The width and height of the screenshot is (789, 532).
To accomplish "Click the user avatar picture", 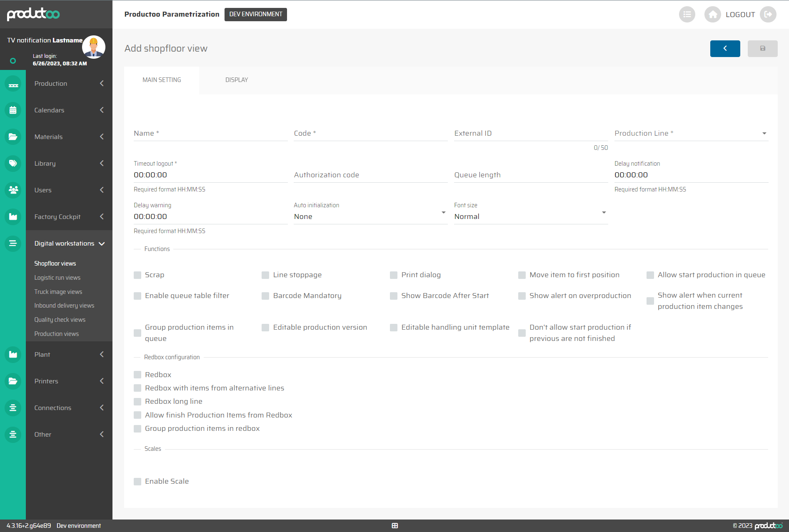I will pyautogui.click(x=93, y=47).
